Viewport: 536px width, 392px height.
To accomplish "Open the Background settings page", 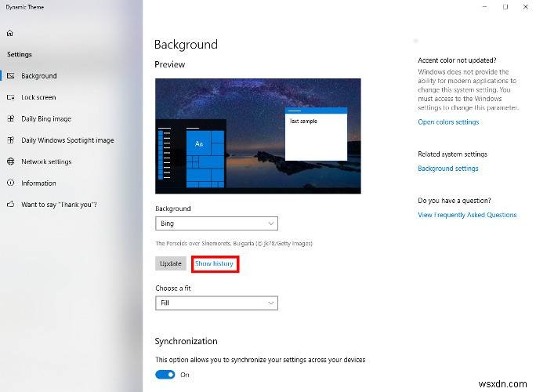I will [x=71, y=75].
